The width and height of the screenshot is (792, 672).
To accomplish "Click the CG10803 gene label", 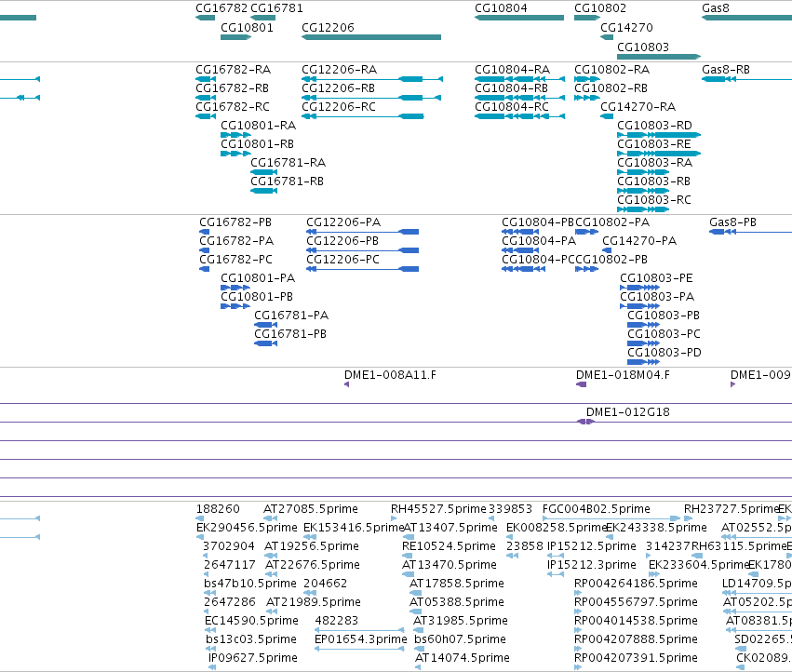I will 643,47.
